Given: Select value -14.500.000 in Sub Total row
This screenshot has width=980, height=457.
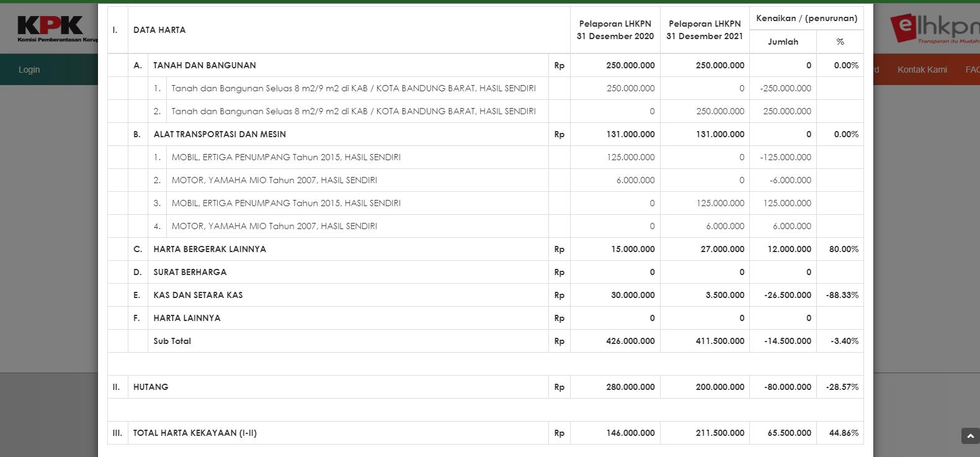Looking at the screenshot, I should 788,341.
